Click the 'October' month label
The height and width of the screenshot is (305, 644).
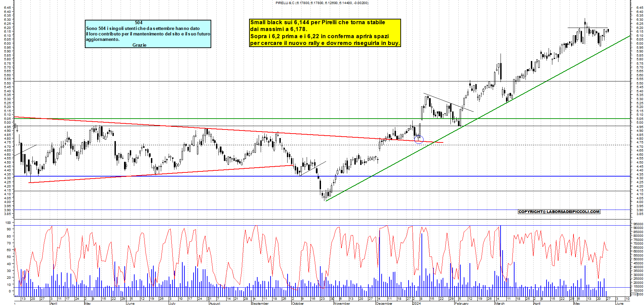(x=298, y=303)
